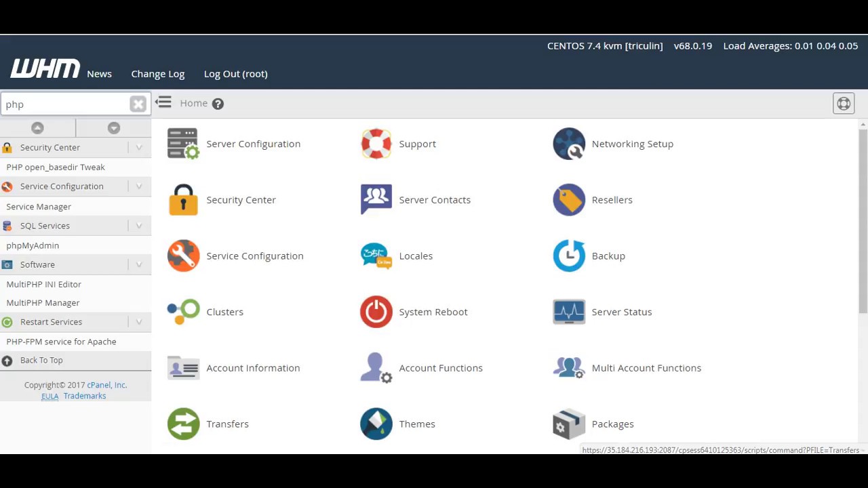Collapse the Software sidebar section

tap(139, 264)
